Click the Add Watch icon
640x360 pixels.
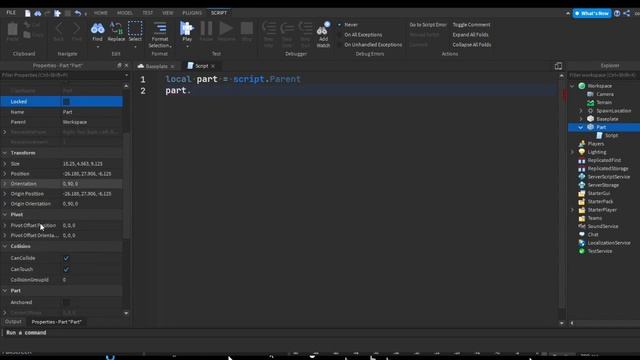(x=323, y=30)
